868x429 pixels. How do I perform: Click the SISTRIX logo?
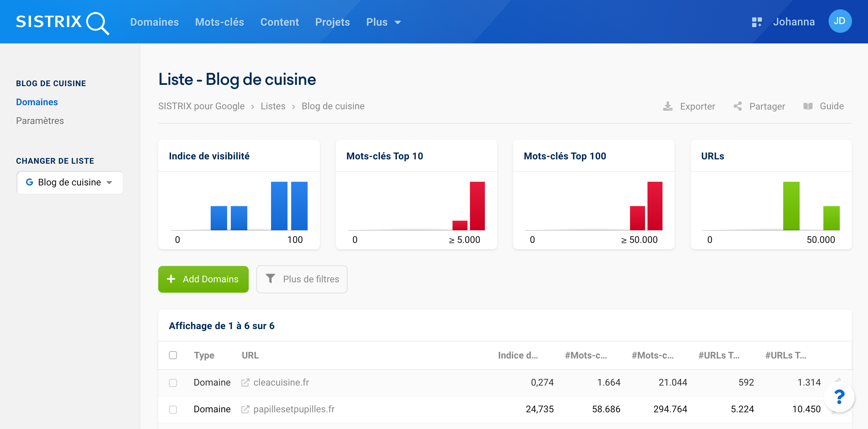[x=63, y=23]
